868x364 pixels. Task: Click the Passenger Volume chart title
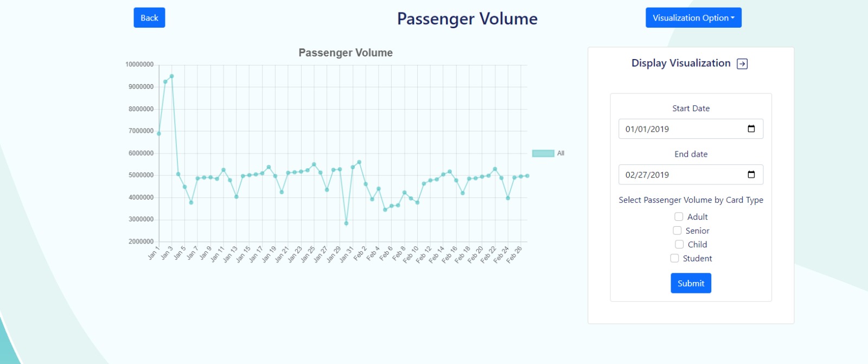pyautogui.click(x=345, y=53)
